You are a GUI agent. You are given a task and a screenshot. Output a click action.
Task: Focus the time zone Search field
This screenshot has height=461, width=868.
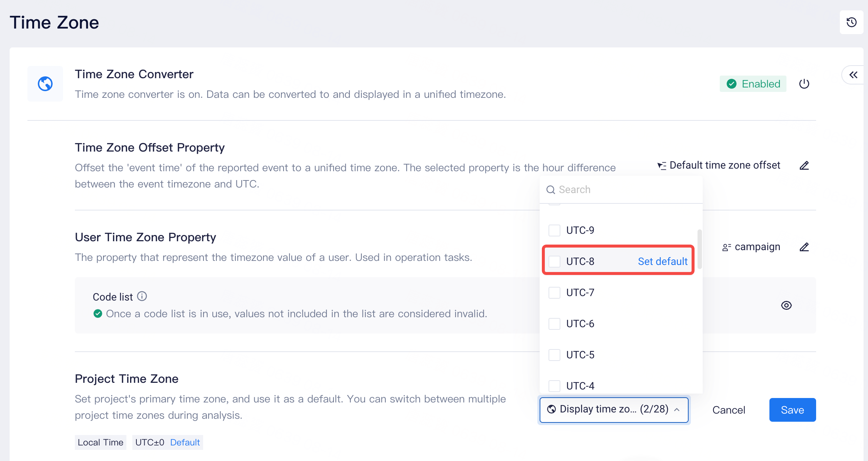[626, 190]
